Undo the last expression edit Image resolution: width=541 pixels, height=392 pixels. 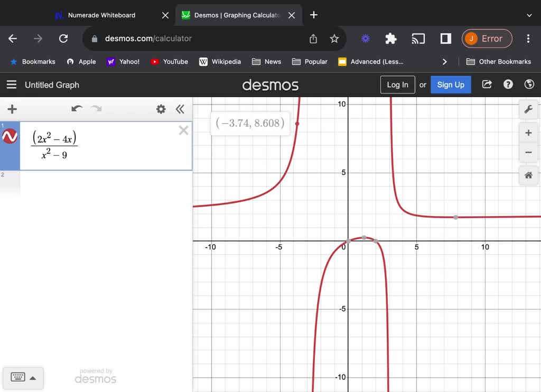click(x=77, y=109)
